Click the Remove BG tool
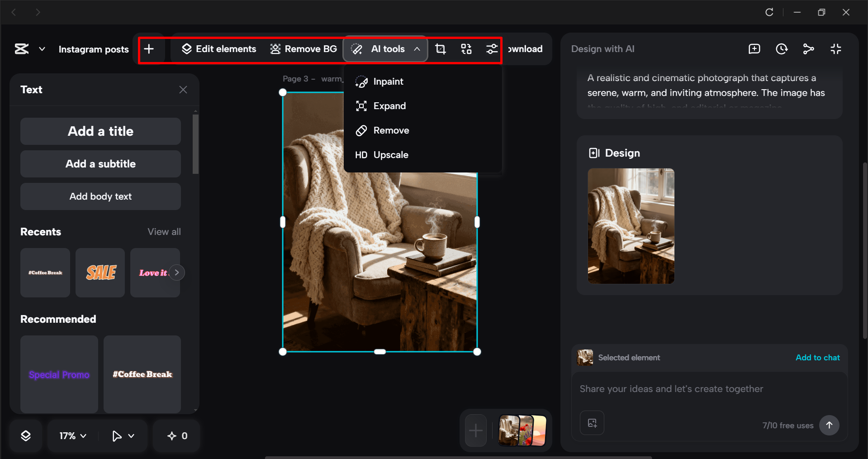This screenshot has height=459, width=868. pos(303,49)
